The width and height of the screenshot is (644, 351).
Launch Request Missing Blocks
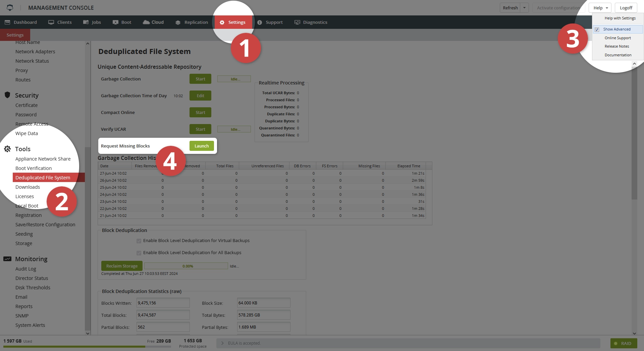[x=202, y=146]
